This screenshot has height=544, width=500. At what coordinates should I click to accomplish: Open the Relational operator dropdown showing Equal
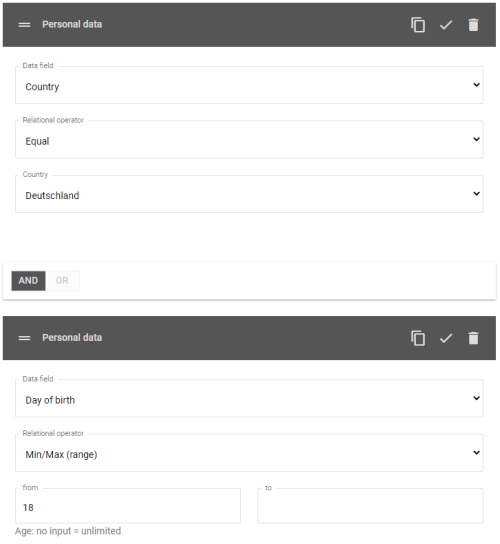point(249,139)
